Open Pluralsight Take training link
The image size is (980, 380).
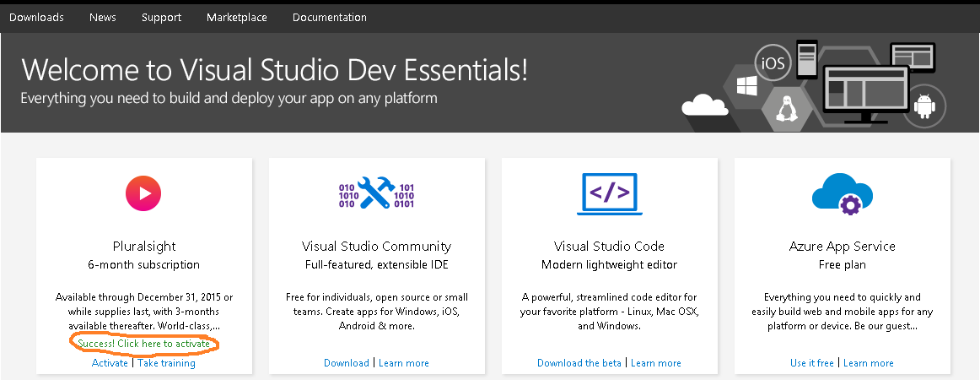166,363
